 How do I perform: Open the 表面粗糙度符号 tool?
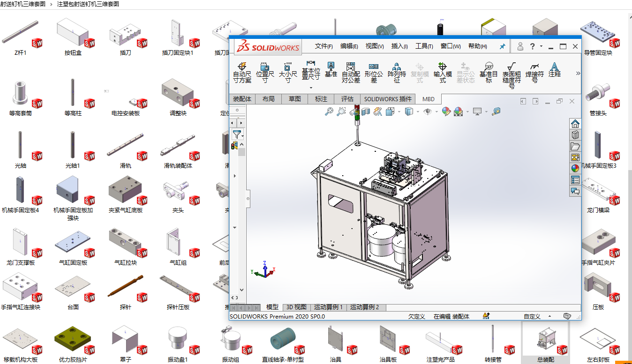[512, 75]
